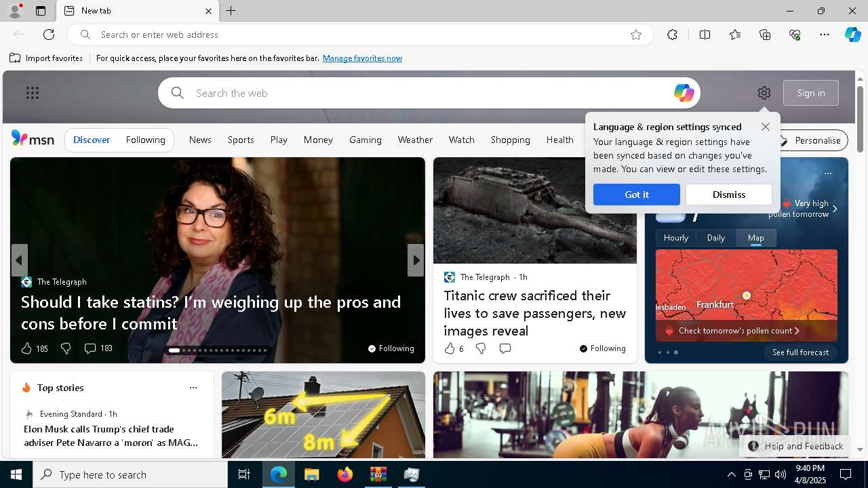868x488 pixels.
Task: Open Windows Start menu
Action: 16,474
